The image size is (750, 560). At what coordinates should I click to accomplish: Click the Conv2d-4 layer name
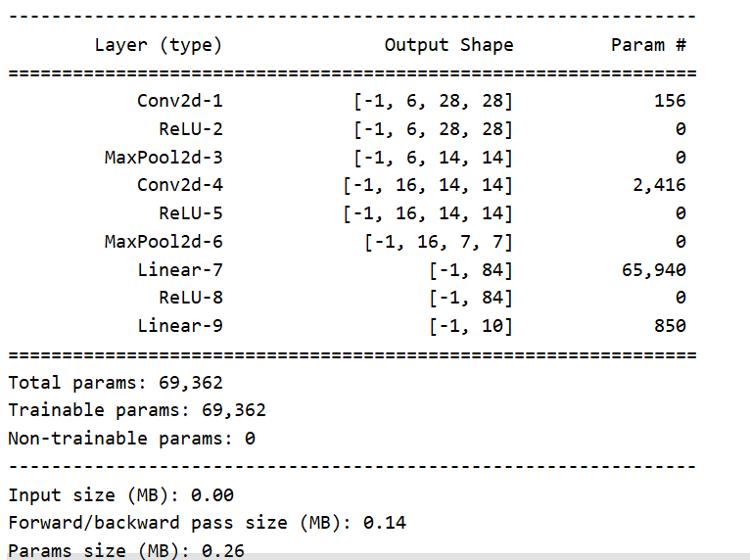click(180, 185)
